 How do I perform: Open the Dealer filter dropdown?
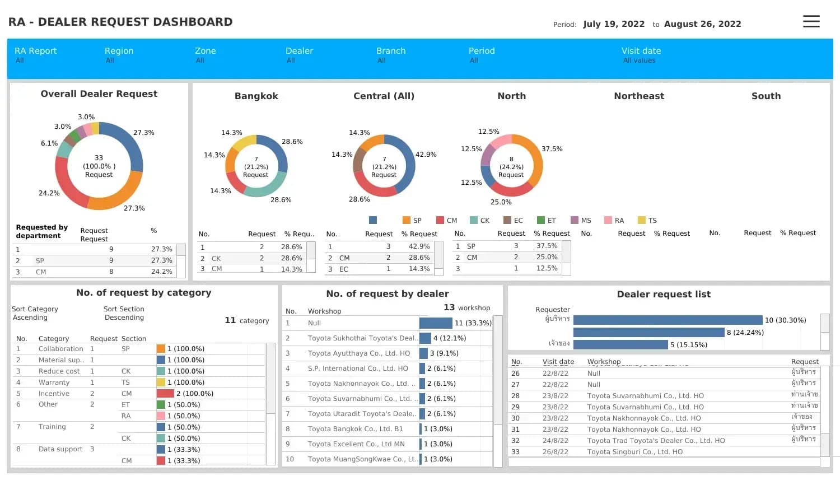(x=300, y=55)
